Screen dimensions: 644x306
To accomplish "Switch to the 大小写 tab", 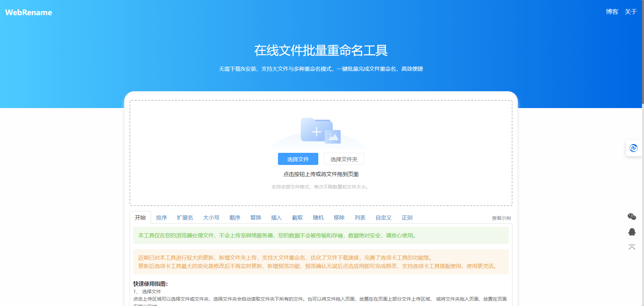I will pos(211,217).
